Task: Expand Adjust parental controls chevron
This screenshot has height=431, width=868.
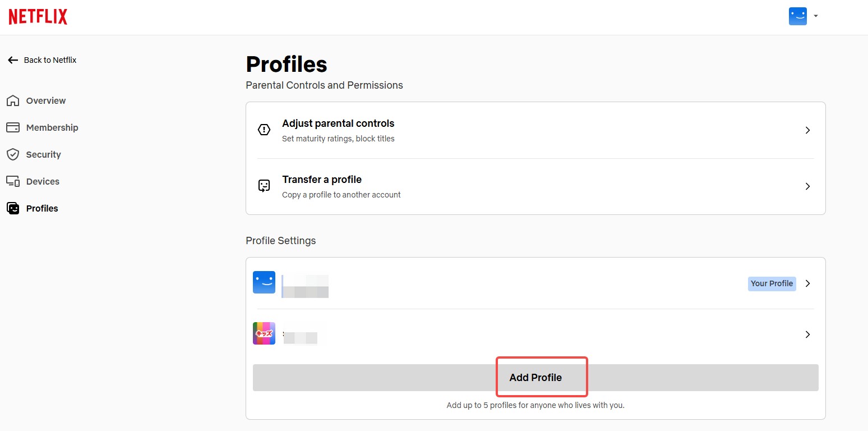Action: pos(807,130)
